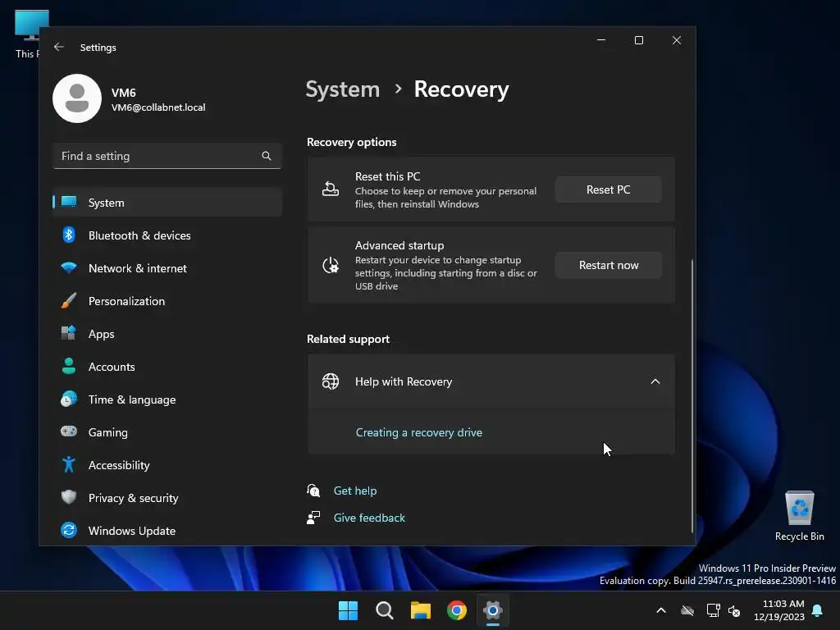Open Time & language settings
Viewport: 840px width, 630px height.
click(167, 399)
